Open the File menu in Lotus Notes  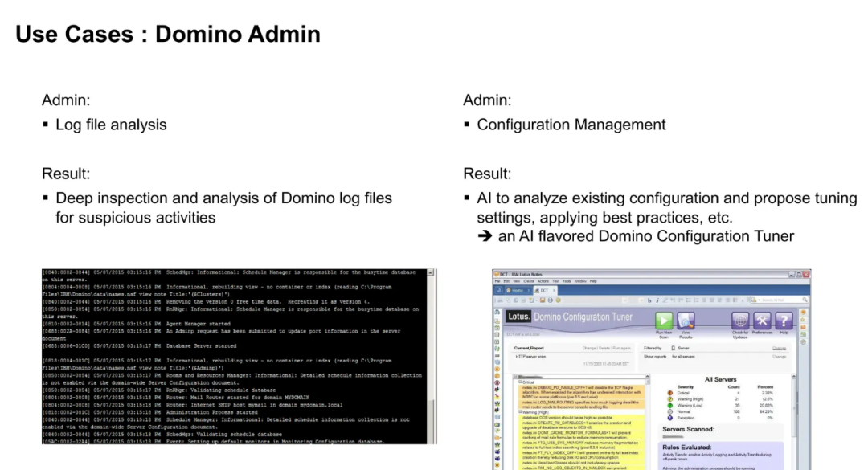497,281
